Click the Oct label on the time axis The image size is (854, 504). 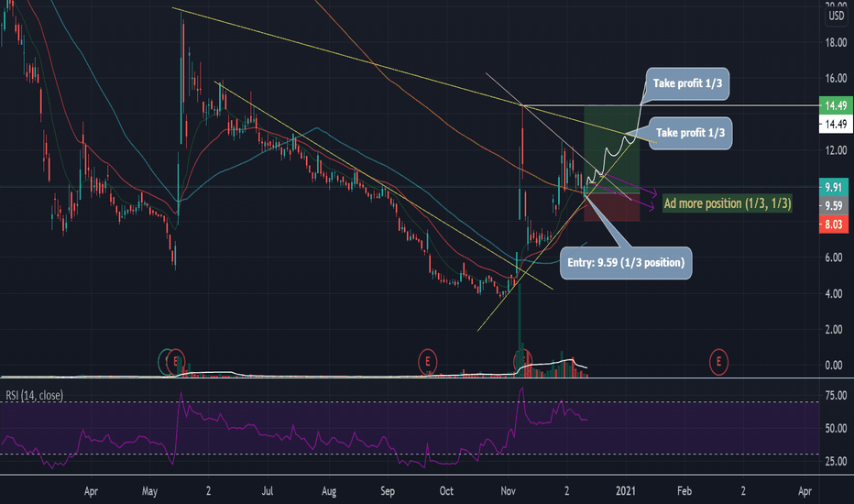(446, 491)
